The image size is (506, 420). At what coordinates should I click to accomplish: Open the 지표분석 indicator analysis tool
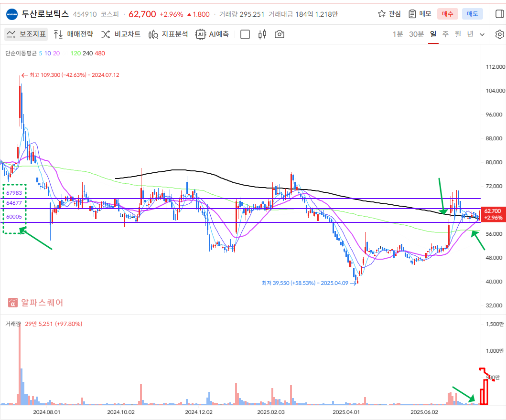click(x=168, y=34)
